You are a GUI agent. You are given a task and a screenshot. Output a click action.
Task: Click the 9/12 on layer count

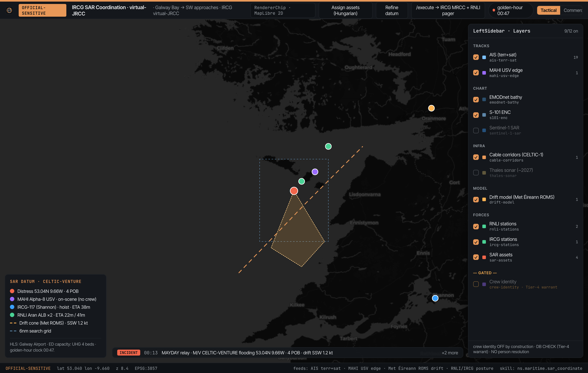tap(571, 31)
